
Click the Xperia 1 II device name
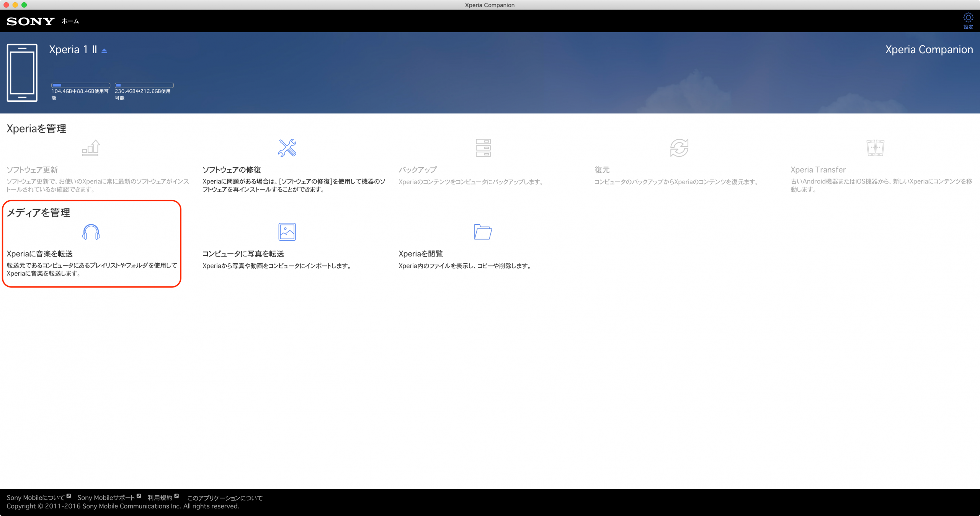[x=73, y=50]
